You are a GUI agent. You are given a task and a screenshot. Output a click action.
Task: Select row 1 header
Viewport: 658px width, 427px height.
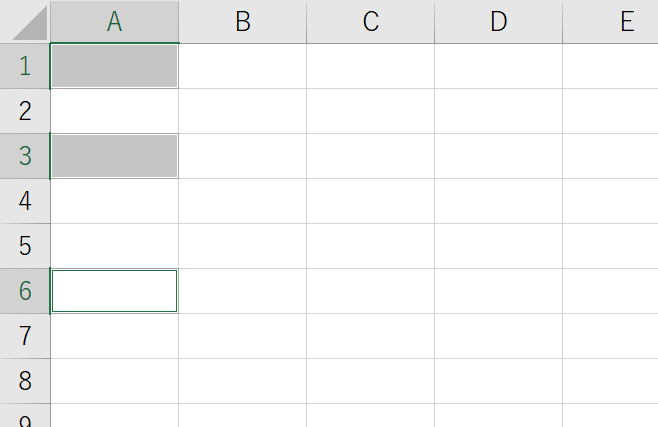[25, 66]
